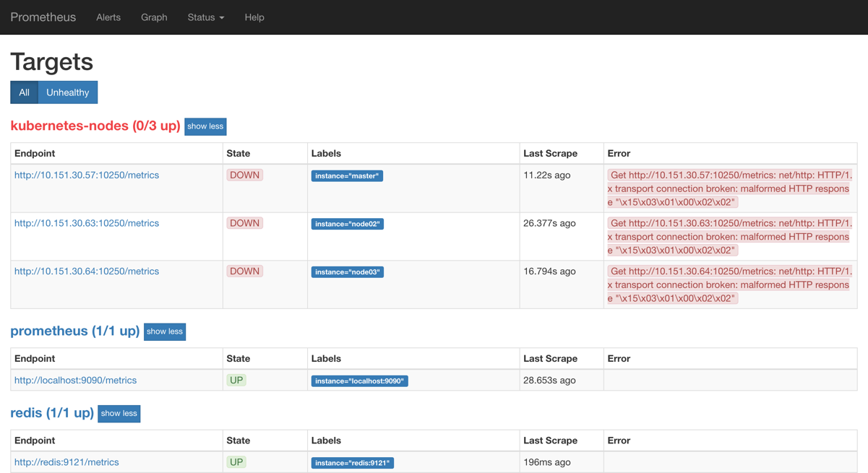Open endpoint http://10.151.30.64:10250/metrics
Screen dimensions: 868x473
87,272
